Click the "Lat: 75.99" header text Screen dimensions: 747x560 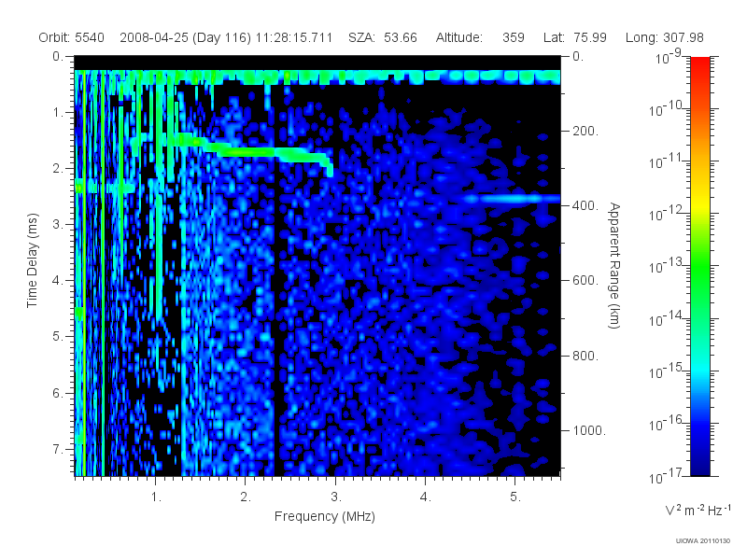[x=575, y=37]
